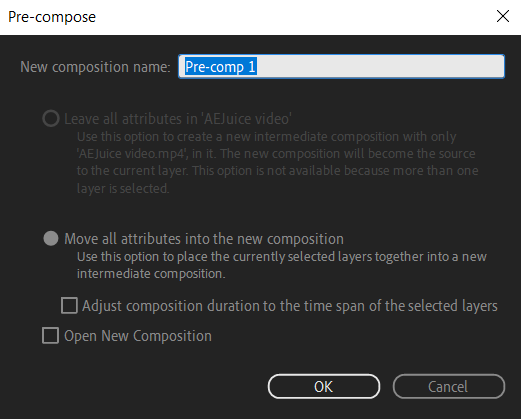
Task: Click the 'Leave all attributes in AEJuice video' label
Action: [178, 119]
